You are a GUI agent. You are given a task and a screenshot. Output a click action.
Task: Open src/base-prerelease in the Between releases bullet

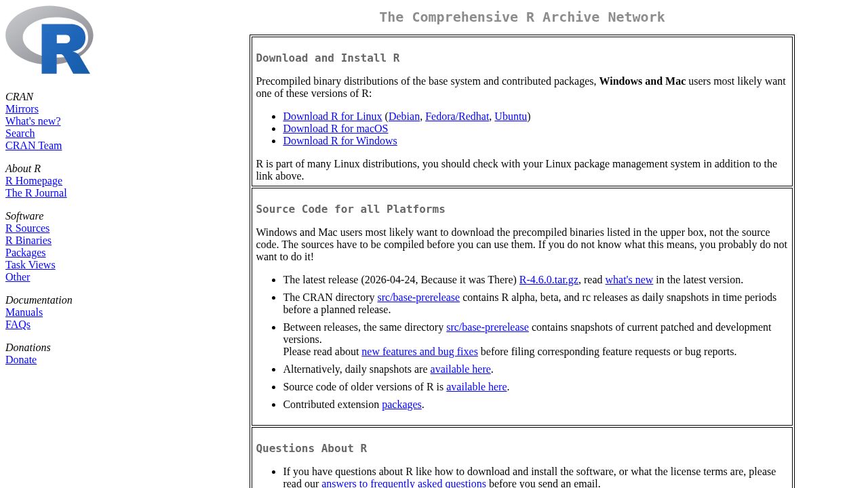click(488, 327)
